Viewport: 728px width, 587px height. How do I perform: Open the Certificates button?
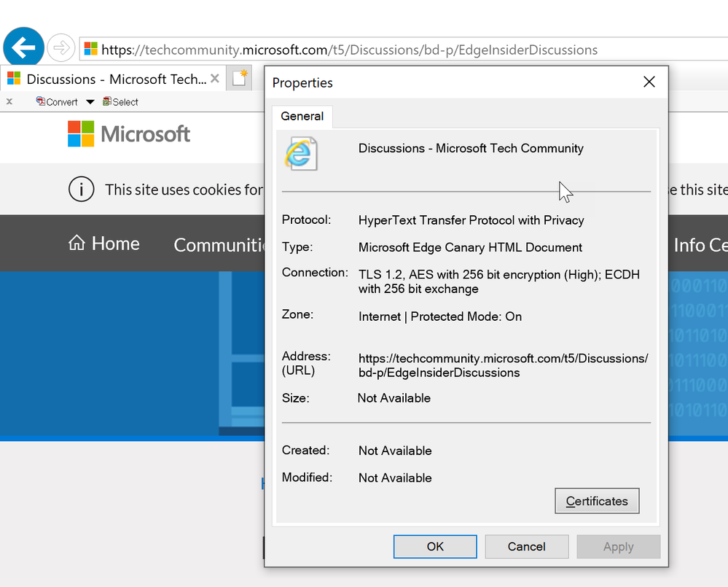[597, 501]
